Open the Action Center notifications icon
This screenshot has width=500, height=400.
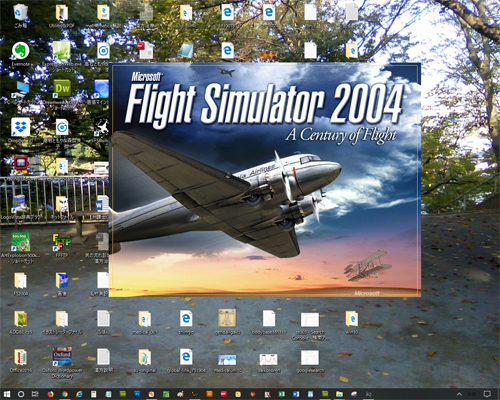click(487, 394)
